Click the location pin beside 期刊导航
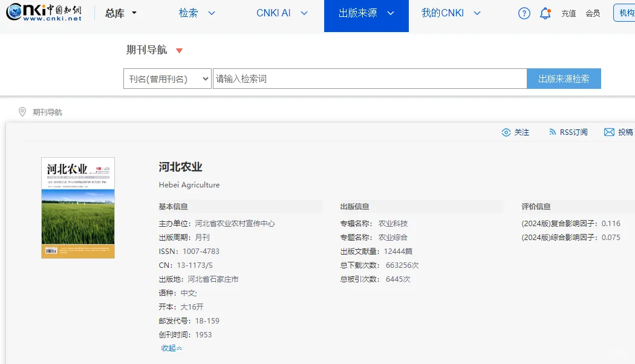Viewport: 635px width, 364px height. 22,111
